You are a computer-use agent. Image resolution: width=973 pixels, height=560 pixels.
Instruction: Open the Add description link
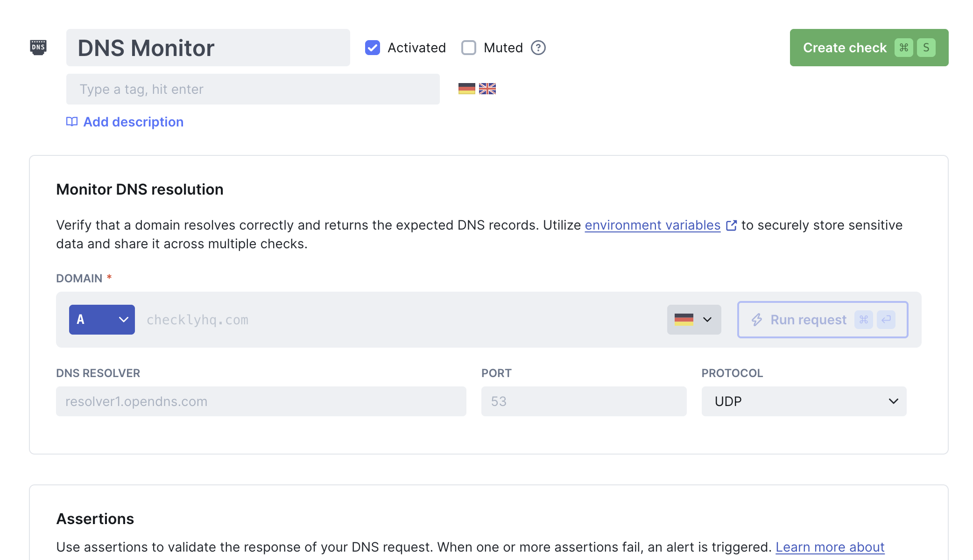(133, 122)
